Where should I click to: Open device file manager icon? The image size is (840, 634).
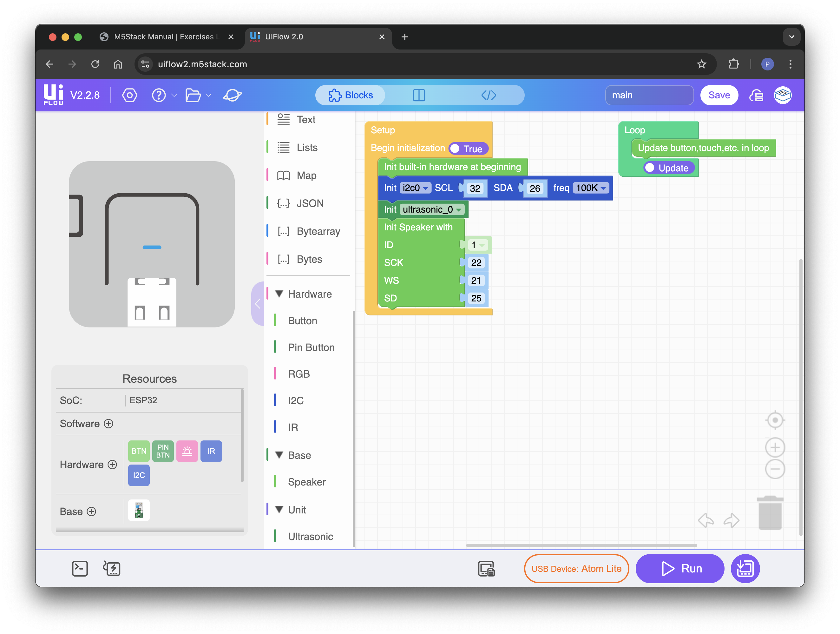[x=486, y=568]
